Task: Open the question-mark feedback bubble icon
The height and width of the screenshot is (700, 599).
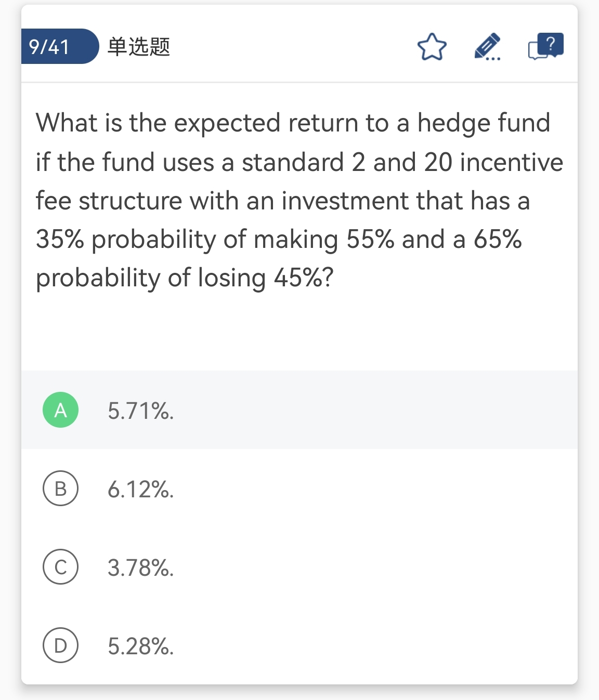Action: point(545,46)
